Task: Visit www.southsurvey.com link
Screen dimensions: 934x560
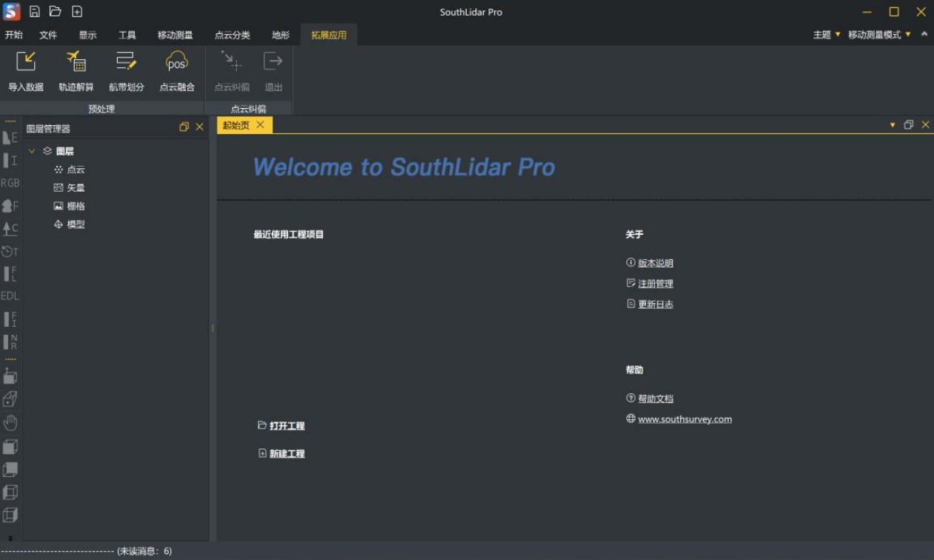Action: (684, 419)
